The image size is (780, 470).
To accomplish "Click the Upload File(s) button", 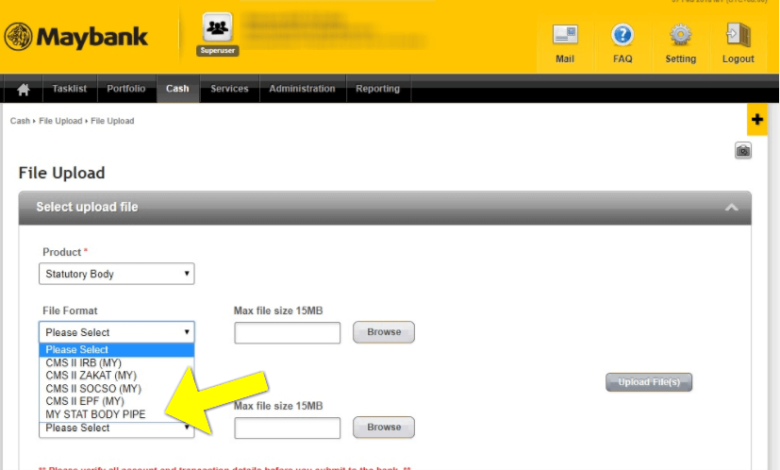I will point(649,382).
